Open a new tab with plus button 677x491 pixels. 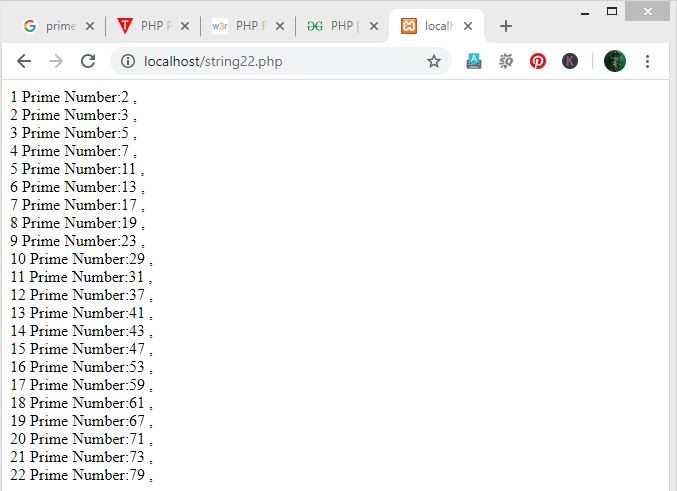coord(506,26)
